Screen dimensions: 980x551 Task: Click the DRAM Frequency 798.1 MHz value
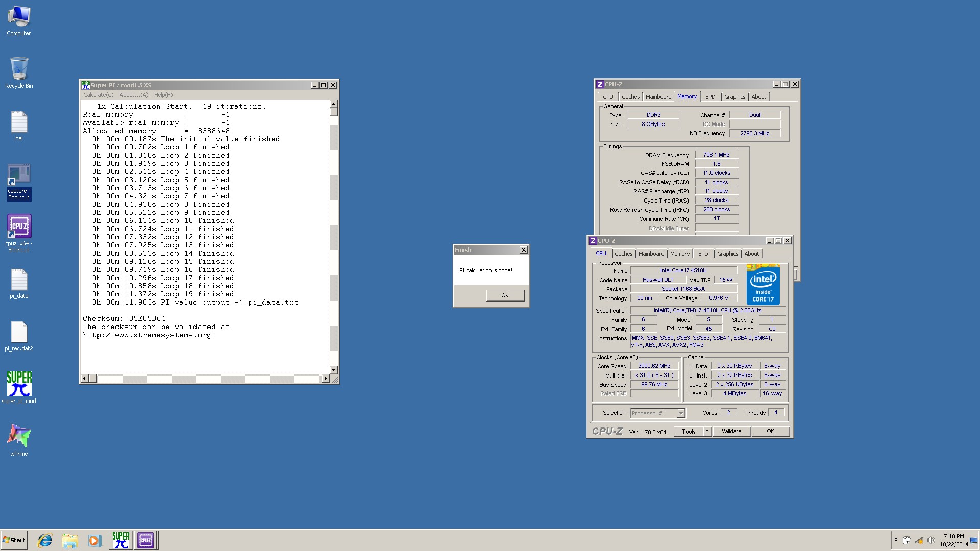click(x=717, y=155)
